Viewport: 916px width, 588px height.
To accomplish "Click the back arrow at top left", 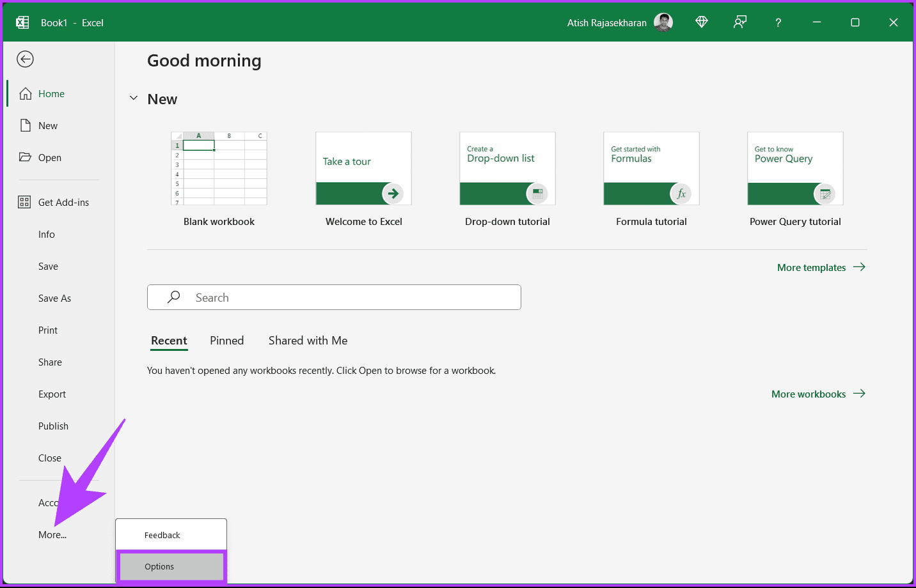I will [x=24, y=59].
